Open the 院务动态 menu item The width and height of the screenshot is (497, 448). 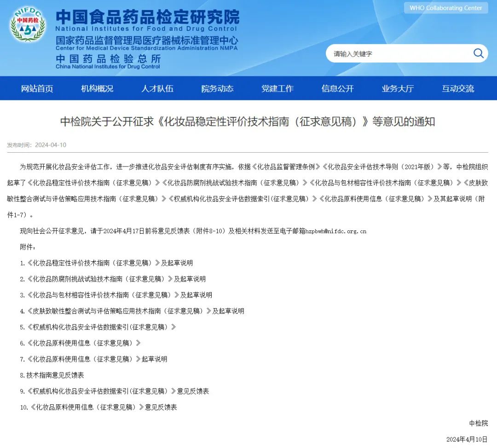pyautogui.click(x=217, y=88)
